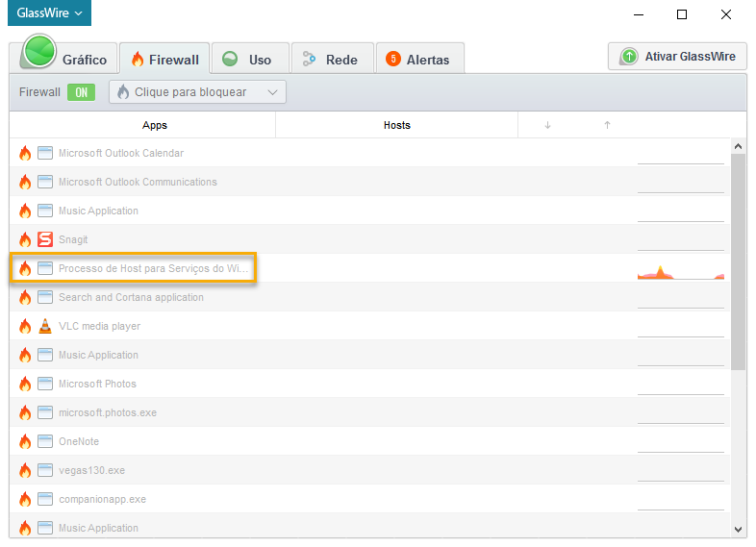
Task: Click app icon of Microsoft Photos
Action: pos(45,385)
